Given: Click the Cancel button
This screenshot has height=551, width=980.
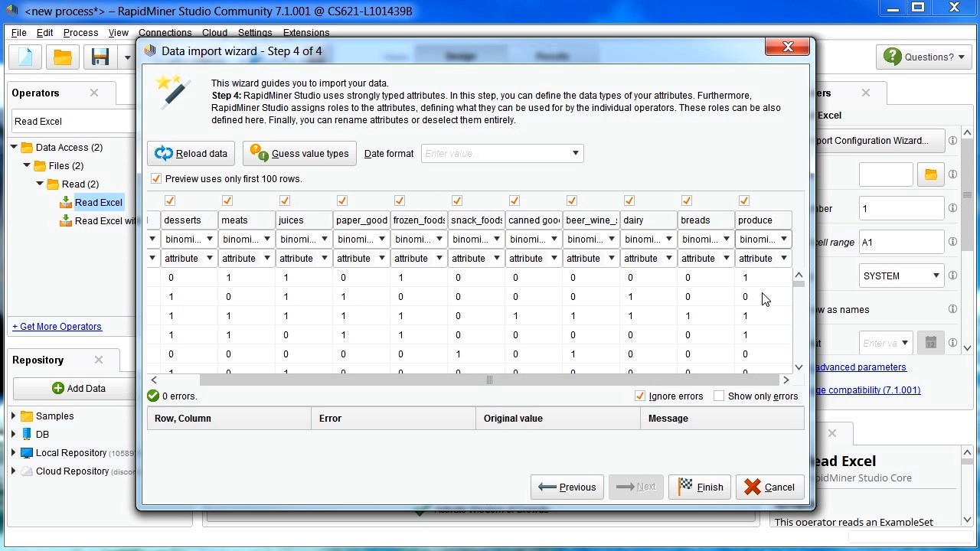Looking at the screenshot, I should click(769, 487).
